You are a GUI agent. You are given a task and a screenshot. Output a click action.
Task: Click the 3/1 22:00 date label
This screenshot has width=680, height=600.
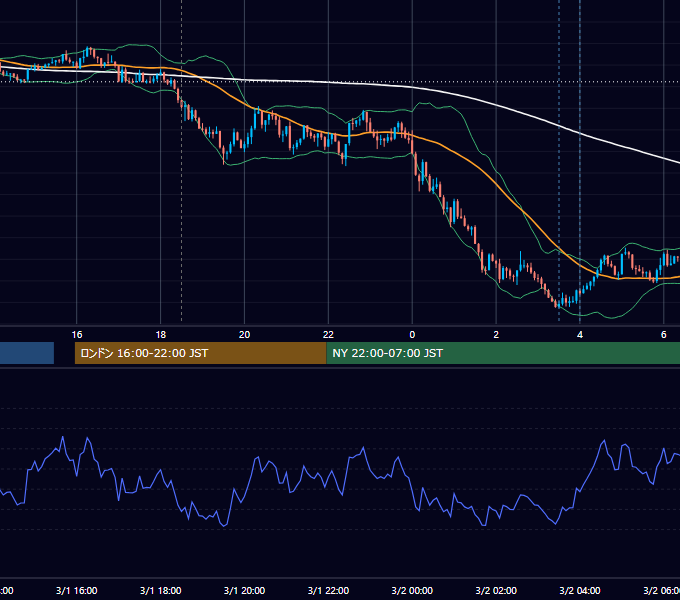click(328, 590)
